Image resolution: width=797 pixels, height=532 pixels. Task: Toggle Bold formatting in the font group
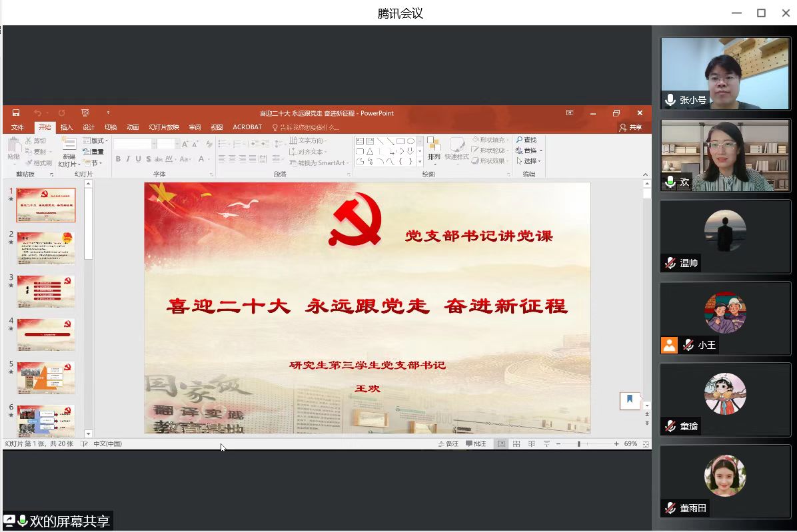coord(118,159)
